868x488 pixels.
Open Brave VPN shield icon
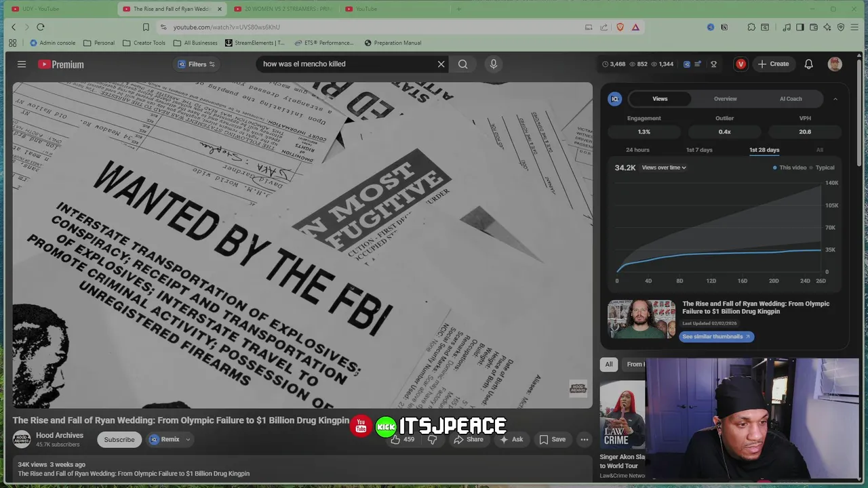pos(841,27)
